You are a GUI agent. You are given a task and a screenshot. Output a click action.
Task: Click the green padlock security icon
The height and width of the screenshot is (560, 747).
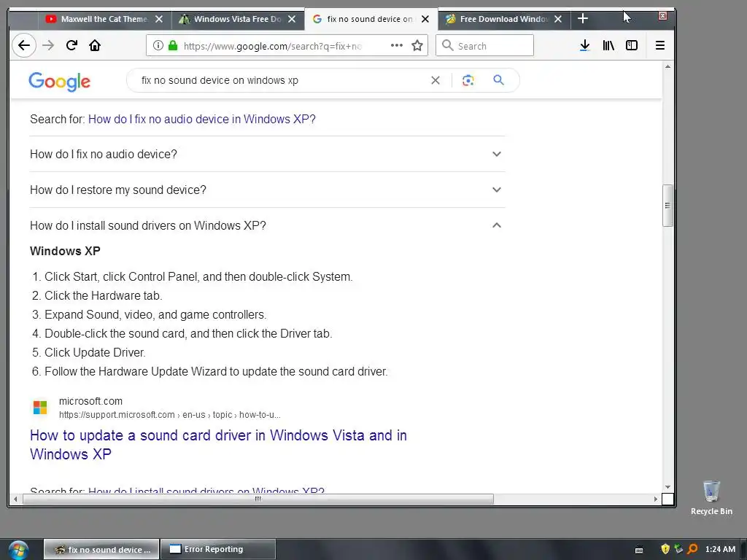173,45
